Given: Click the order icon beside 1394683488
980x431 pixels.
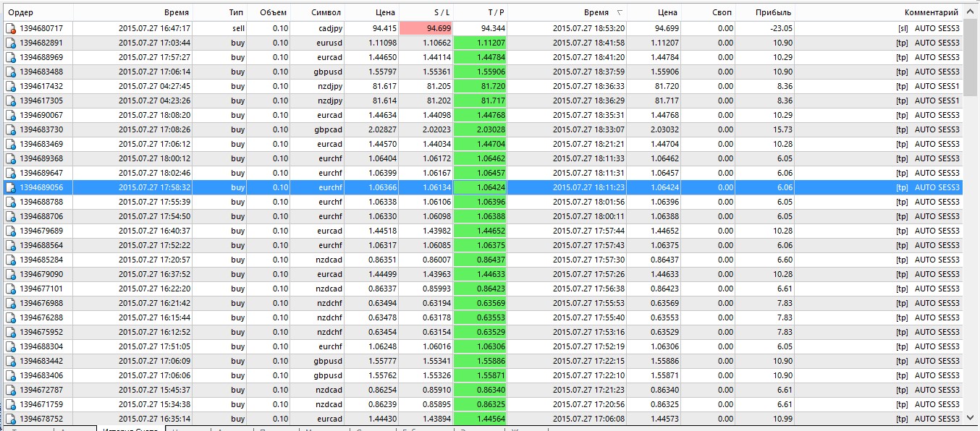Looking at the screenshot, I should pos(11,72).
